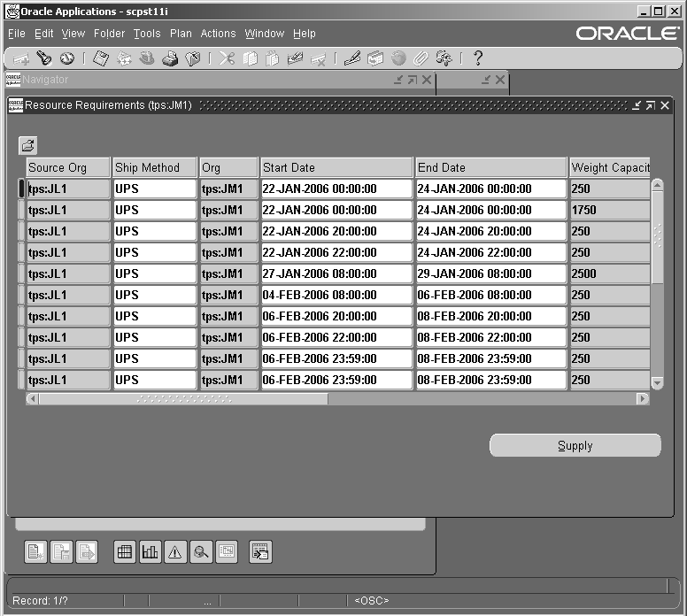This screenshot has width=687, height=616.
Task: Click the Gantt layout icon in bottom toolbar
Action: (x=227, y=552)
